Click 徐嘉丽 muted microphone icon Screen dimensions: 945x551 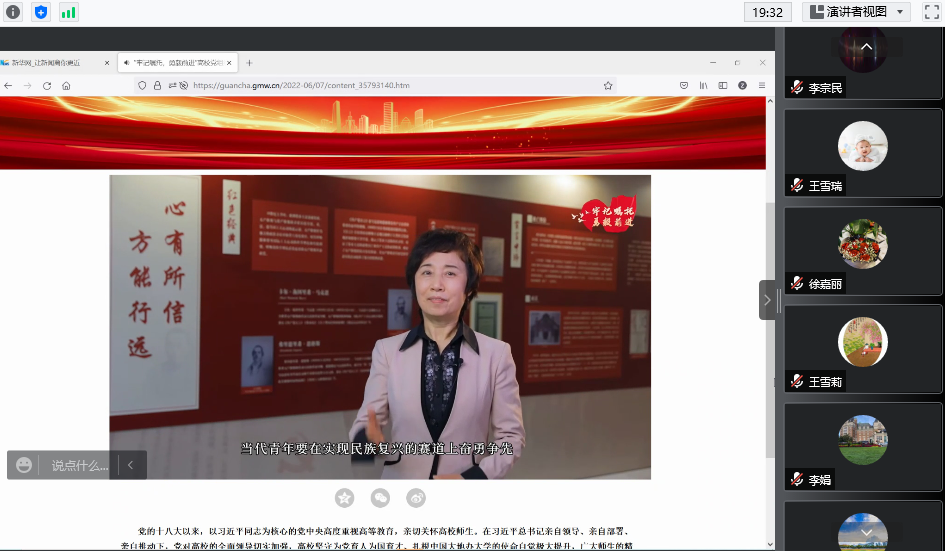coord(797,283)
